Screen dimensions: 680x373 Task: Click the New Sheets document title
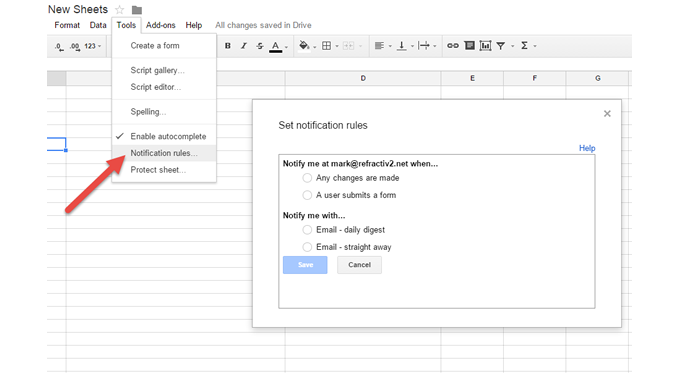click(78, 9)
